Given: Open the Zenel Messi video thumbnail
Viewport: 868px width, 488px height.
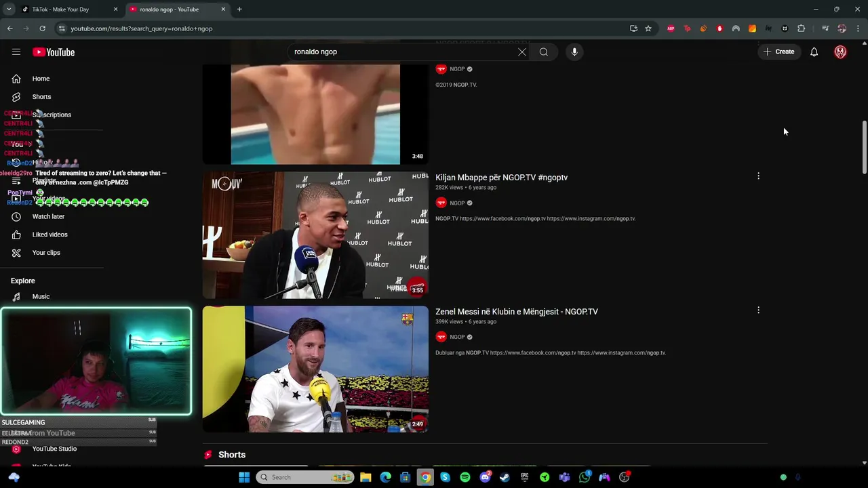Looking at the screenshot, I should coord(315,369).
